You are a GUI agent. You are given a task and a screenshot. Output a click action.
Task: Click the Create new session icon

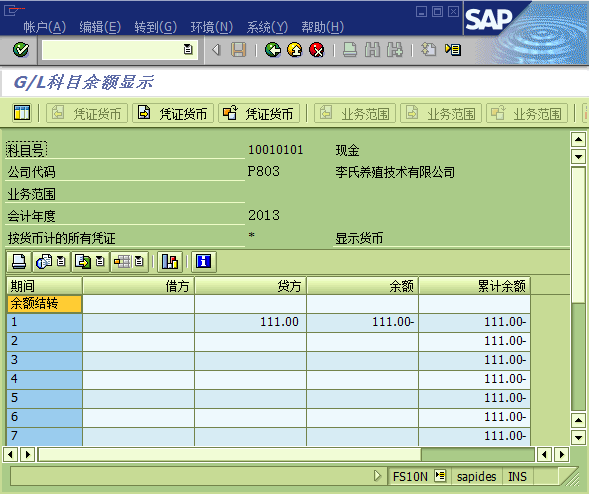(428, 49)
